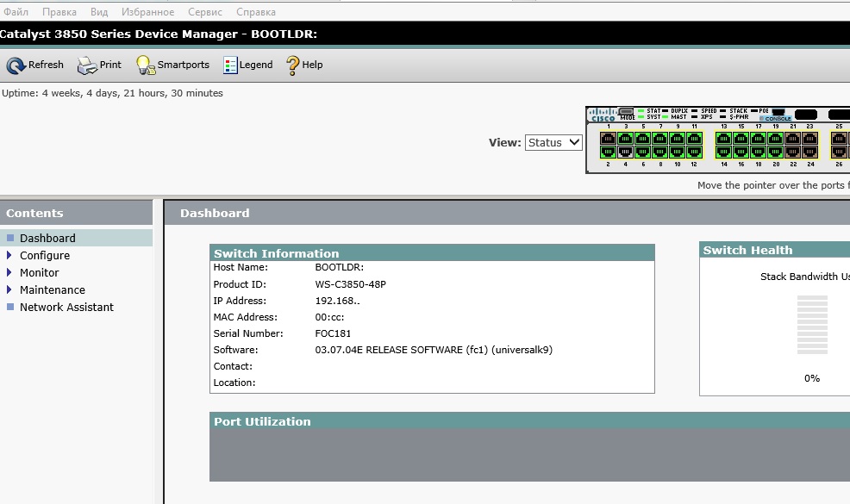
Task: Select switch port 2
Action: [609, 152]
